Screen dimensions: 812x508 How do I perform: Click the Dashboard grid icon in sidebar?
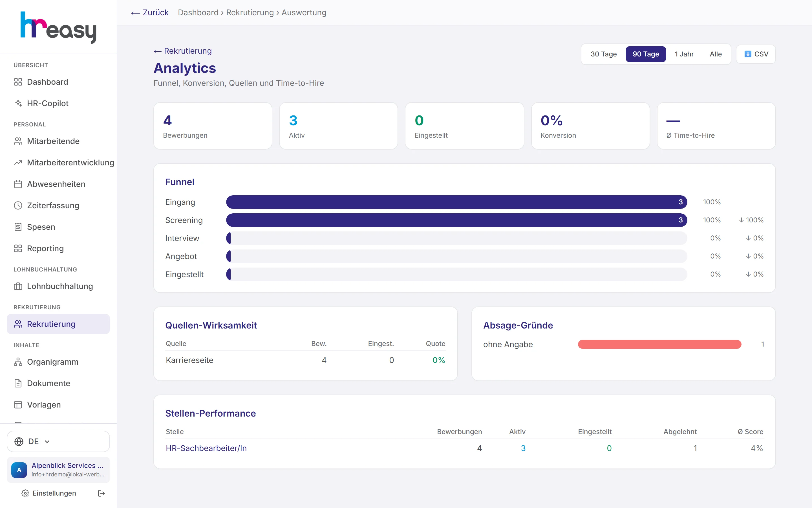pos(18,82)
